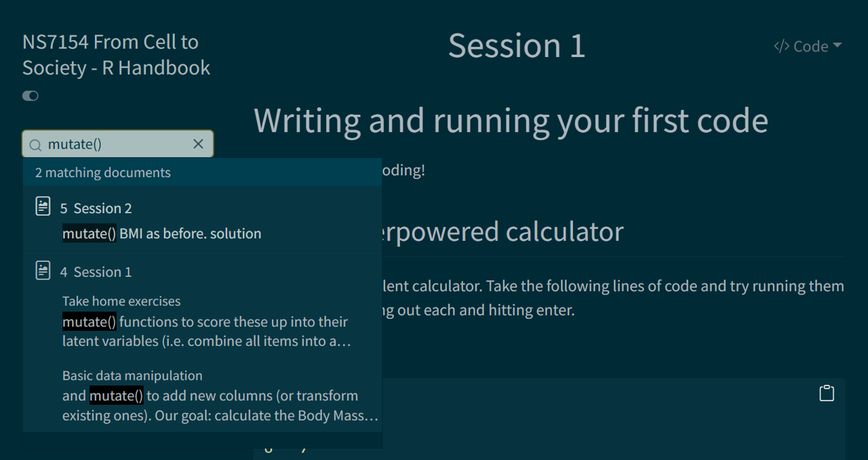Image resolution: width=868 pixels, height=460 pixels.
Task: Select the "5 Session 2" search result title
Action: click(96, 208)
